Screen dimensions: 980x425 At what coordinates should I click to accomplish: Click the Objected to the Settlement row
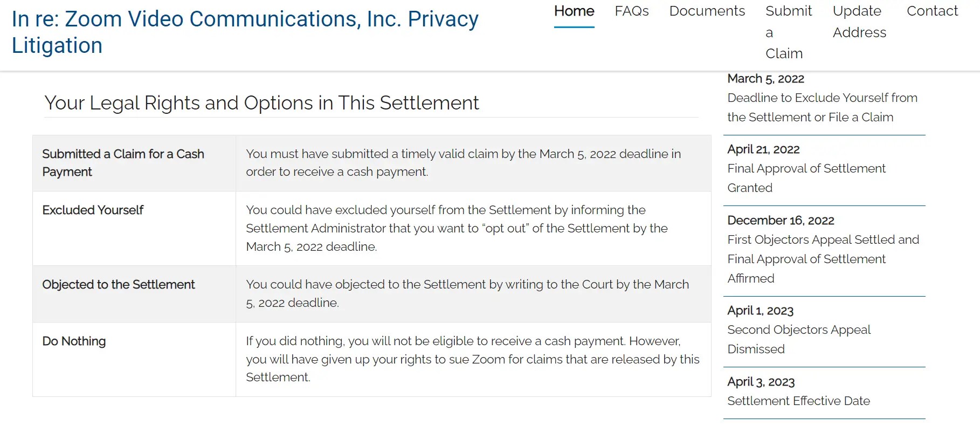click(119, 285)
